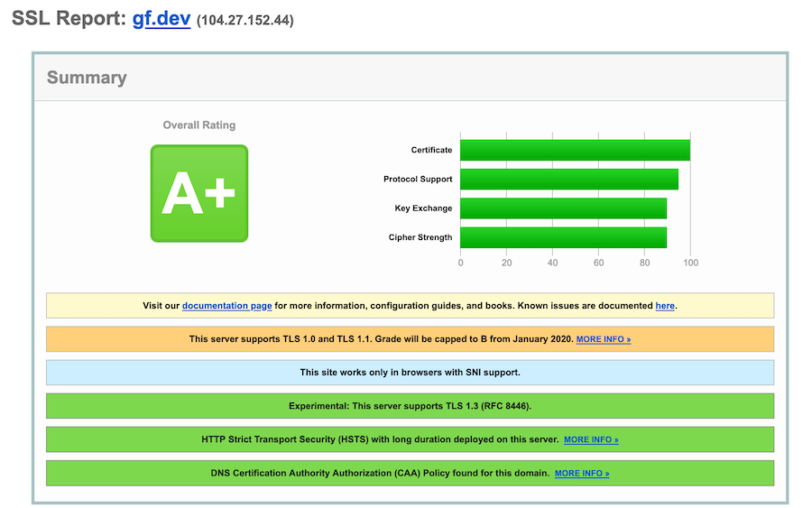Click the experimental TLS 1.3 notice
812x508 pixels.
click(x=410, y=406)
